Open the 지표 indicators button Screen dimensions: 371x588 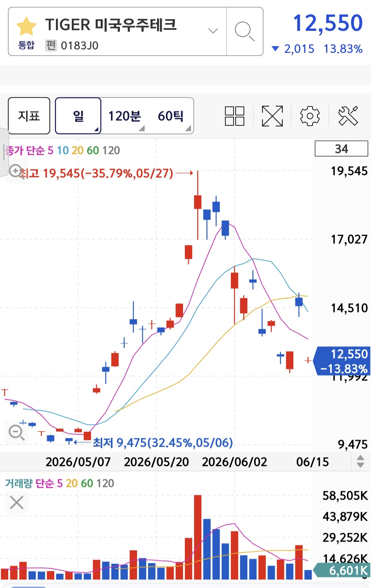click(x=29, y=116)
